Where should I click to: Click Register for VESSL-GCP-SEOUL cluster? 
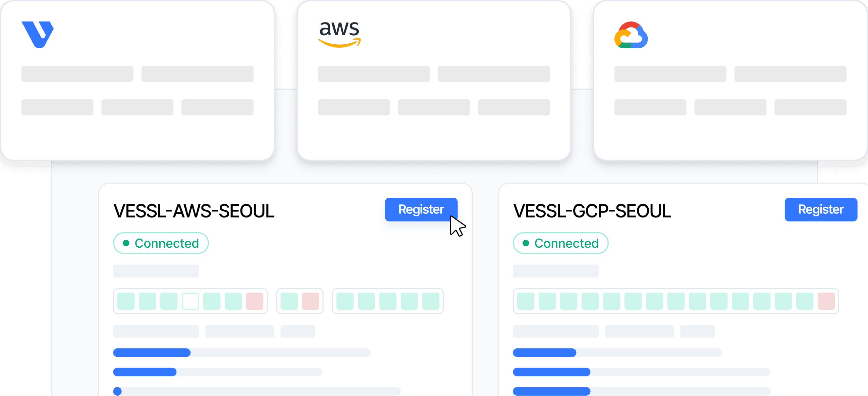821,209
